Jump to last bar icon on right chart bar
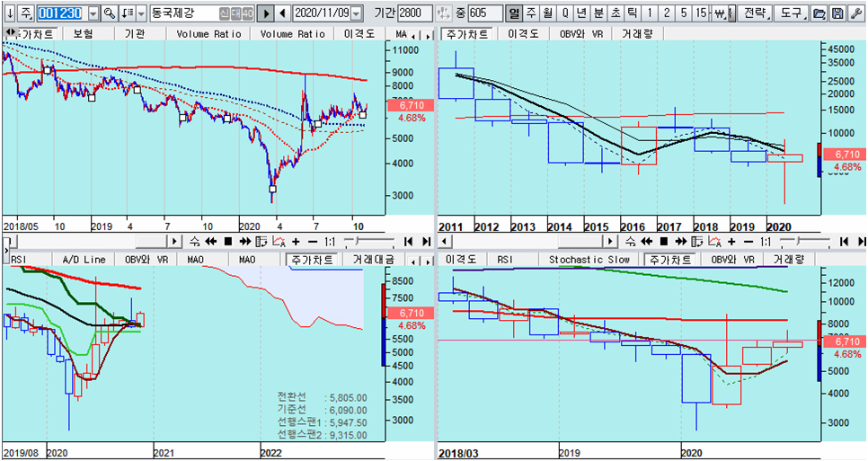868x461 pixels. tap(862, 242)
